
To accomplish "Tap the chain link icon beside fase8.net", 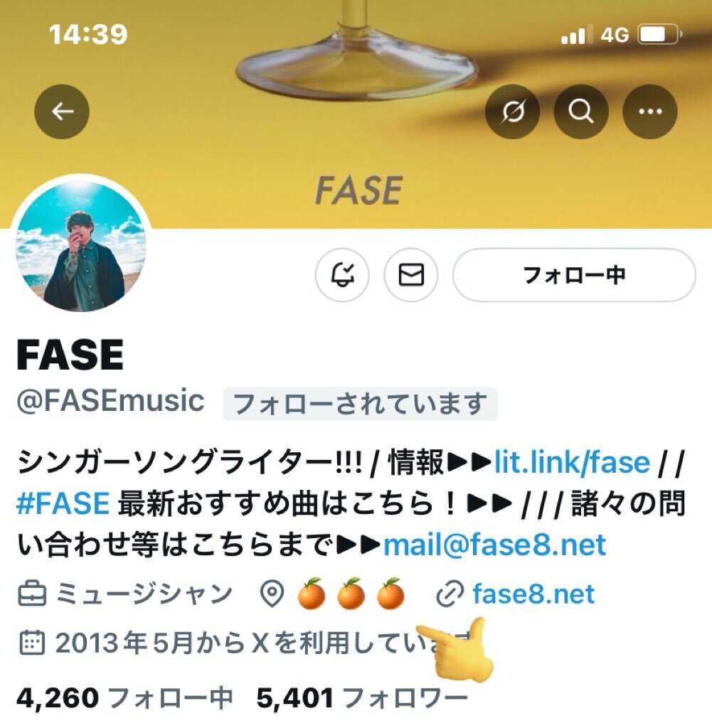I will coord(450,594).
